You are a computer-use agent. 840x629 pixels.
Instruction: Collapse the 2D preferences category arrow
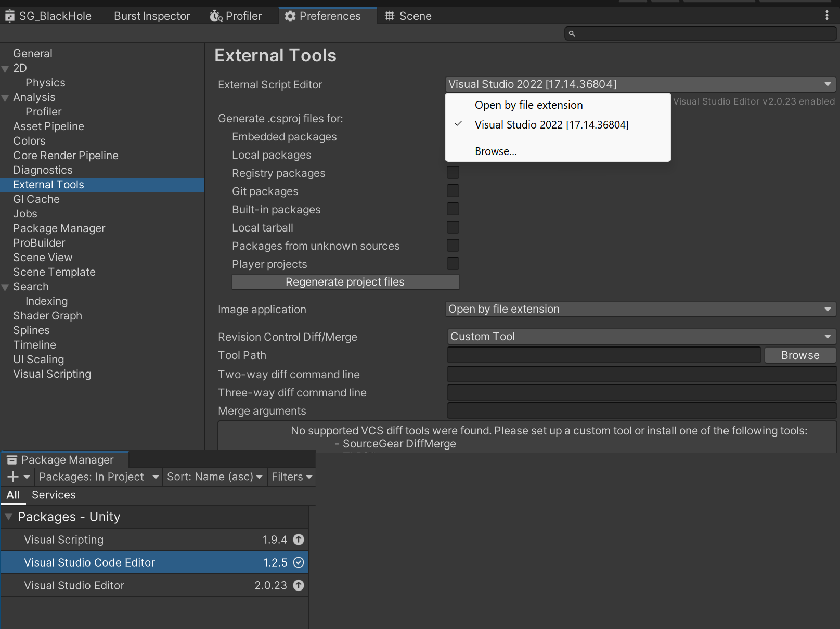tap(6, 69)
